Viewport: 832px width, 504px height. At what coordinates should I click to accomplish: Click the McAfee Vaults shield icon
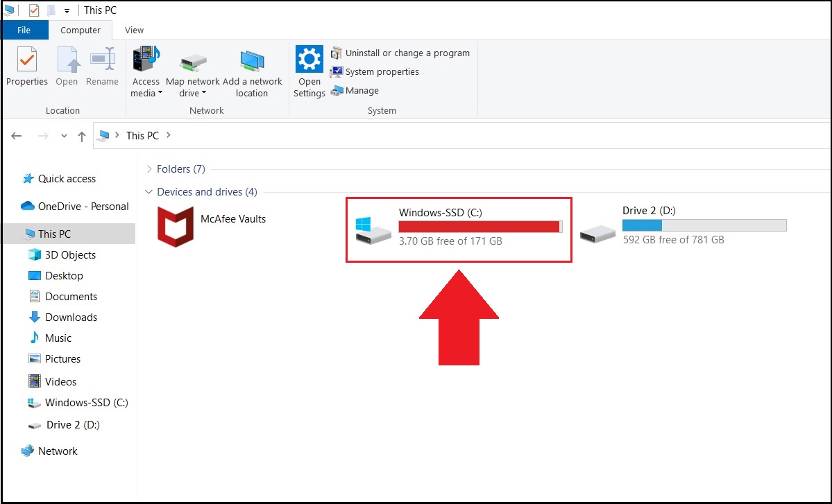click(176, 227)
